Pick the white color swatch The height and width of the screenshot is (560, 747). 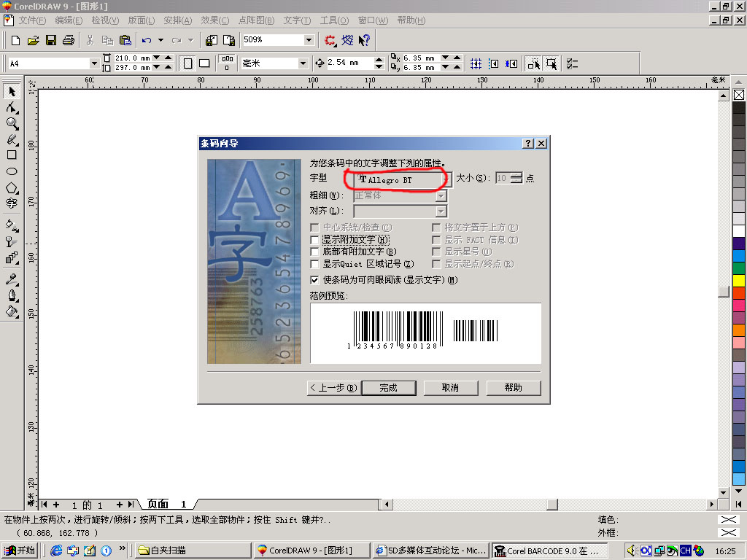coord(739,231)
